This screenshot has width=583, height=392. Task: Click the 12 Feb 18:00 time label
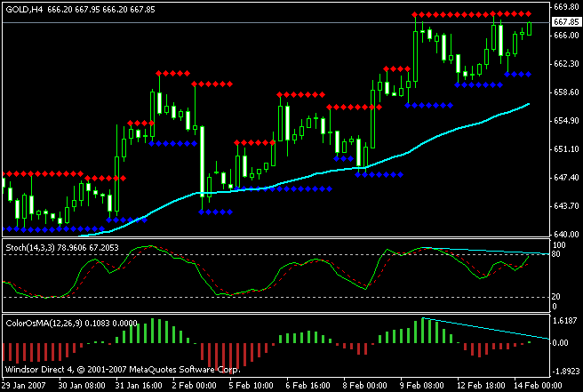(481, 385)
